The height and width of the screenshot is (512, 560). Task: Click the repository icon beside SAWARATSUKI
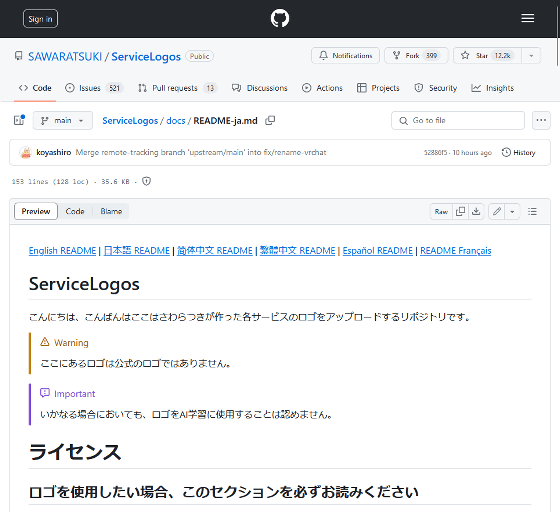(19, 56)
